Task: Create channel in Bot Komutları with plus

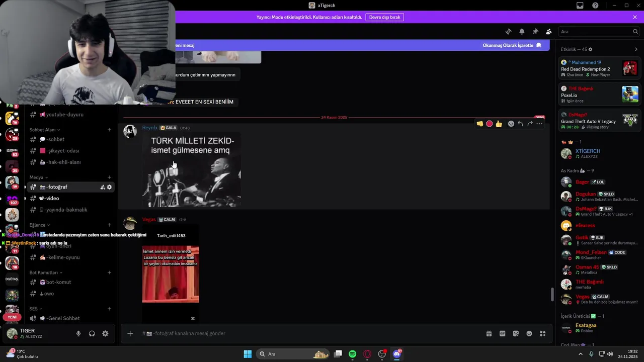Action: (109, 273)
